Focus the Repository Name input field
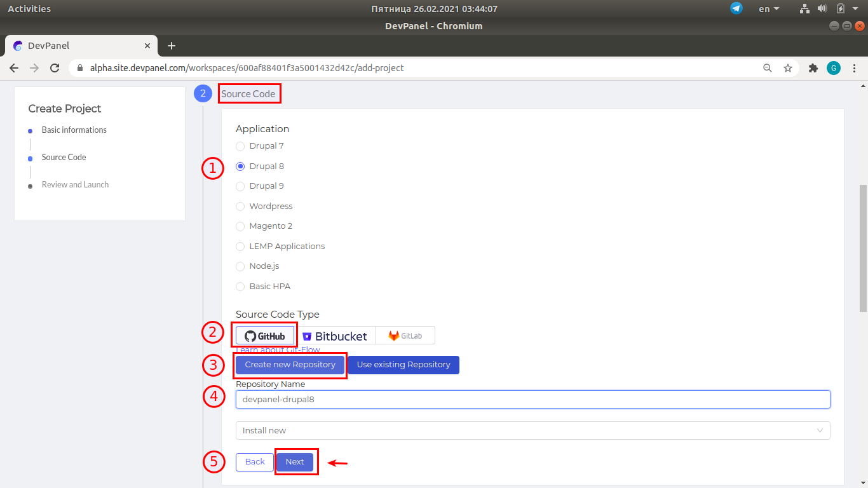Image resolution: width=868 pixels, height=488 pixels. click(x=532, y=399)
